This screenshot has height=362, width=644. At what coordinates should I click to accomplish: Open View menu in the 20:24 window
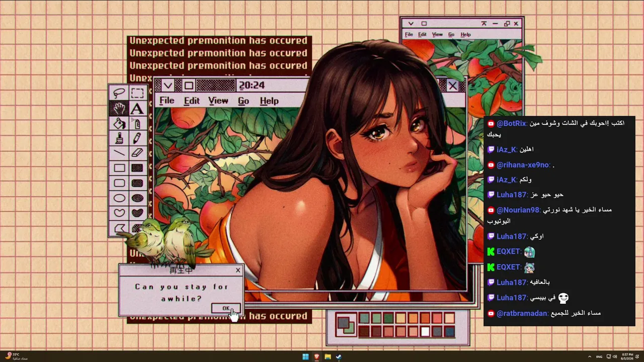[218, 101]
